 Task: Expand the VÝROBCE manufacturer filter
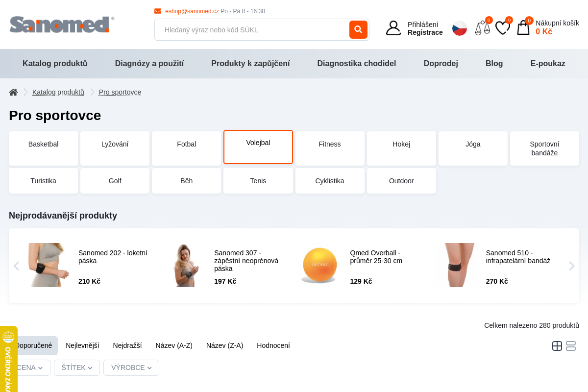point(131,367)
